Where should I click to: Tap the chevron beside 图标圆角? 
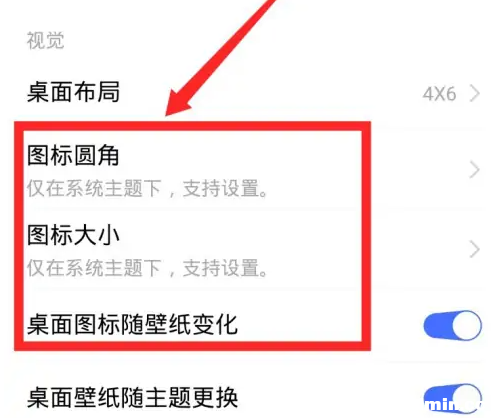(474, 170)
